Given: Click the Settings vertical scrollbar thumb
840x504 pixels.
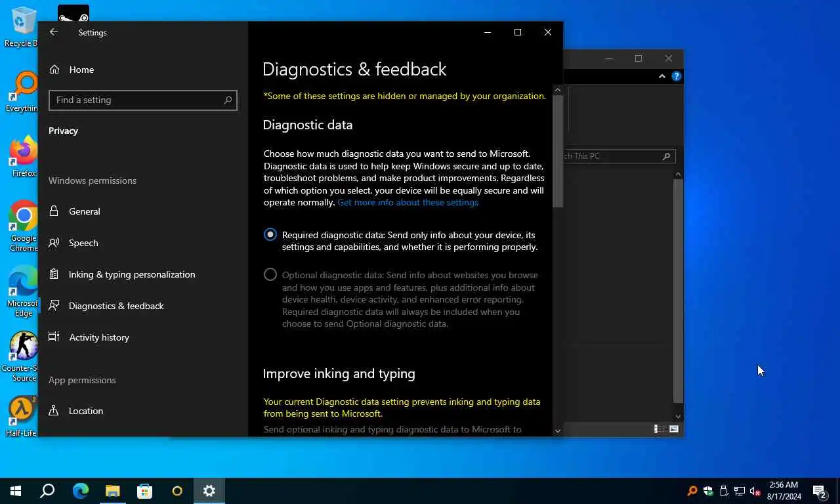Looking at the screenshot, I should pos(558,152).
